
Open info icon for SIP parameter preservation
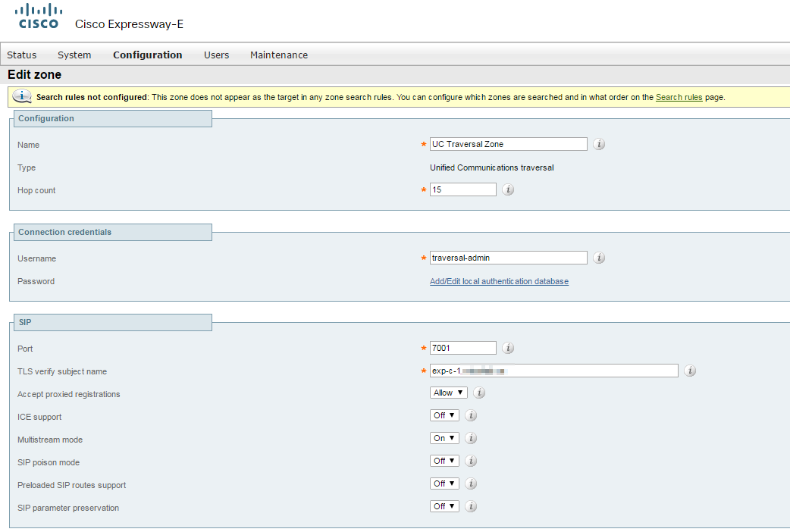tap(471, 506)
